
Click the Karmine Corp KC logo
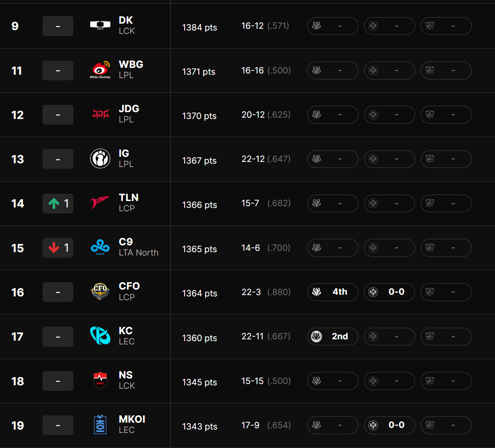[x=100, y=335]
